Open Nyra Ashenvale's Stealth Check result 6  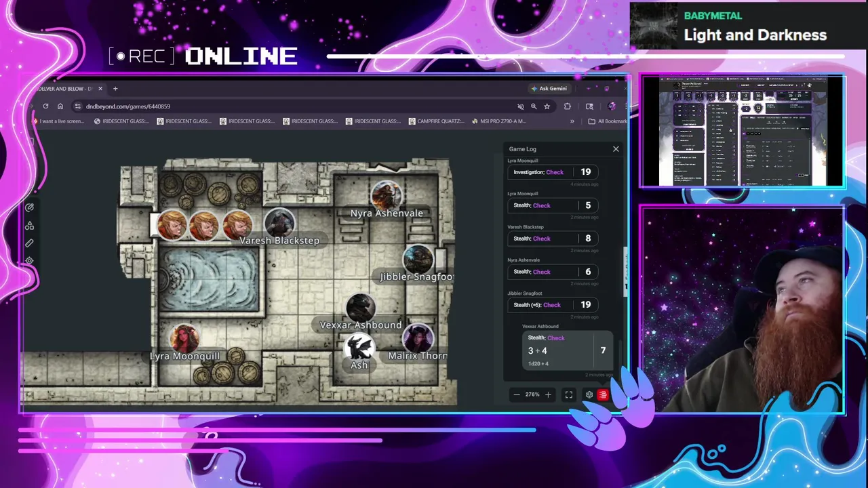(x=553, y=272)
